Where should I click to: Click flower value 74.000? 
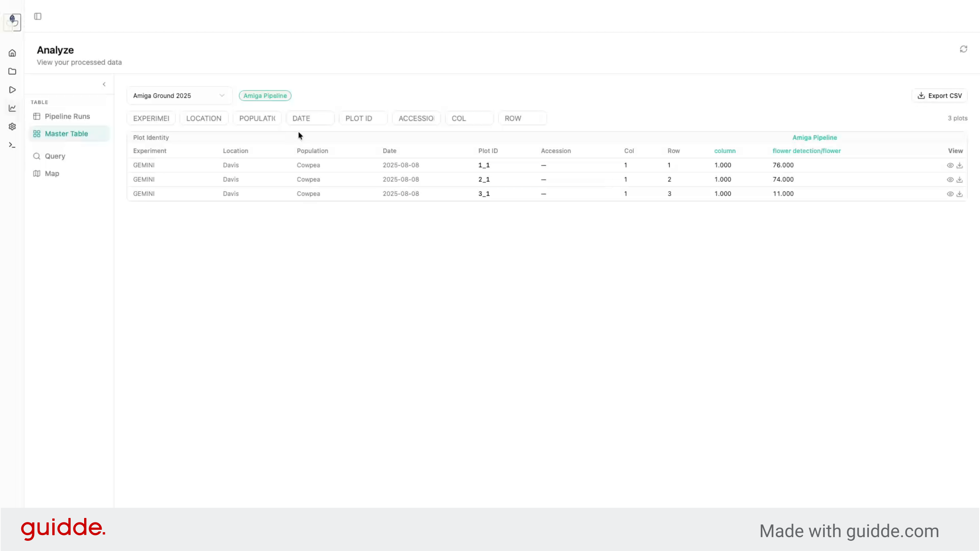(x=783, y=179)
